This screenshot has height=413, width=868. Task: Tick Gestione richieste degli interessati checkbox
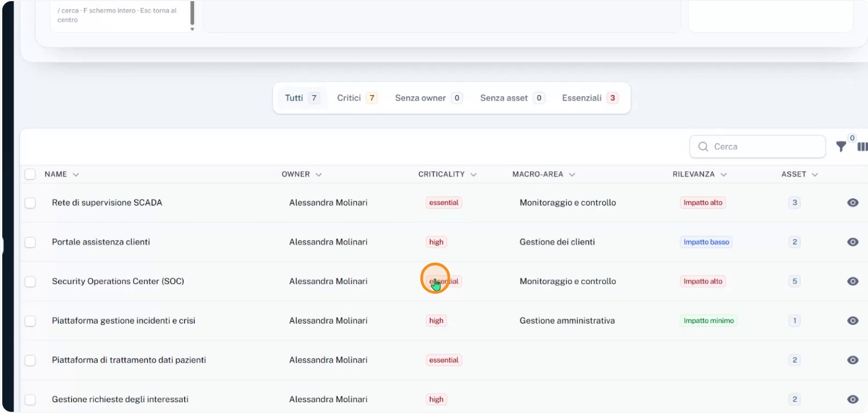click(30, 399)
